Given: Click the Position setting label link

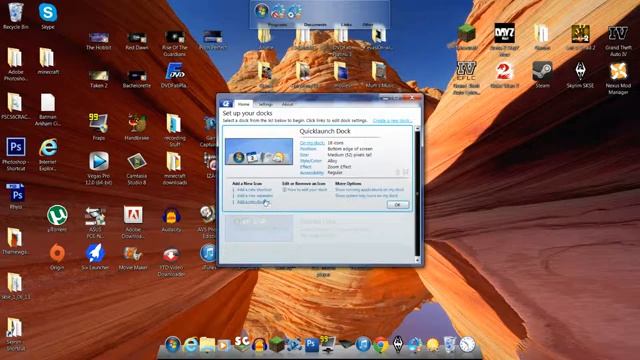Looking at the screenshot, I should pyautogui.click(x=308, y=149).
